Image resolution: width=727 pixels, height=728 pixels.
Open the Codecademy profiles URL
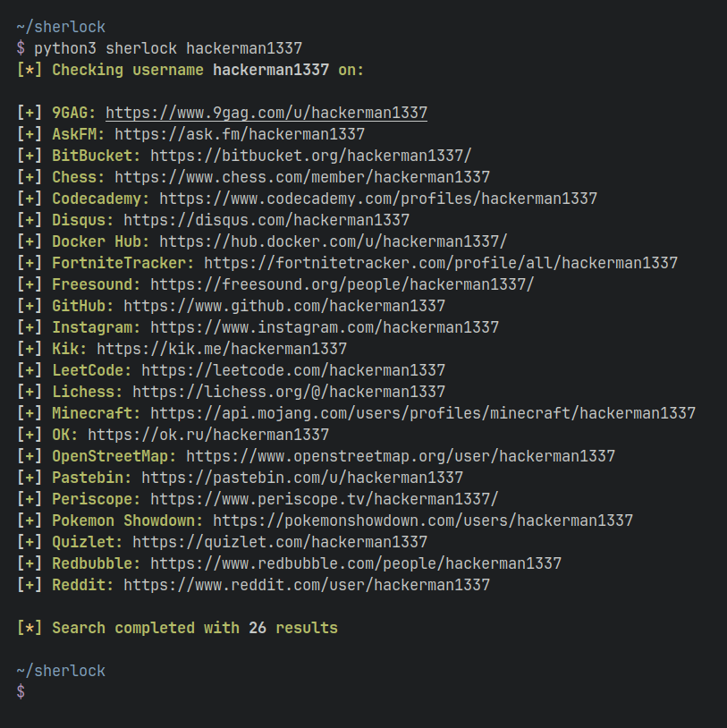[377, 199]
